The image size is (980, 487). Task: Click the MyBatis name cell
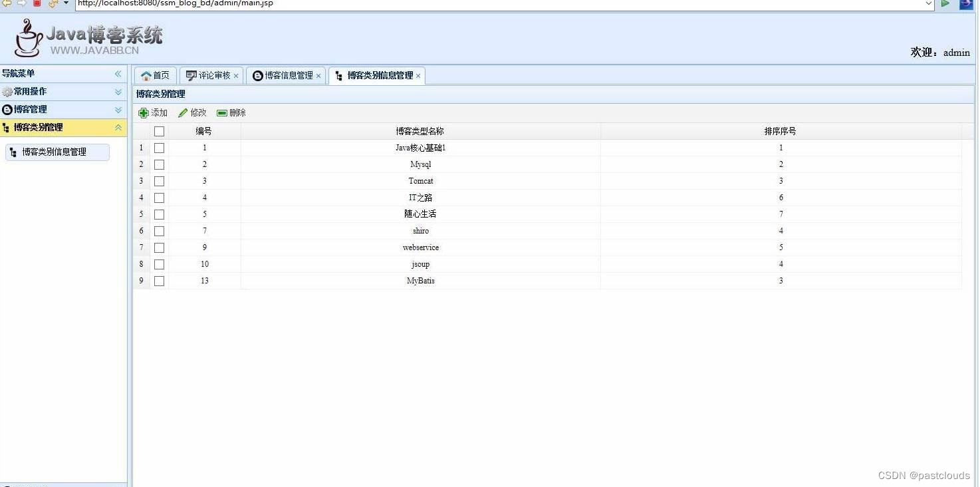[420, 281]
